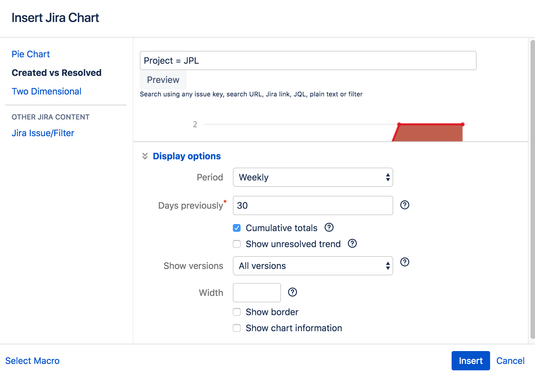Collapse the Display options chevron
Screen dimensions: 535x375
[x=145, y=156]
